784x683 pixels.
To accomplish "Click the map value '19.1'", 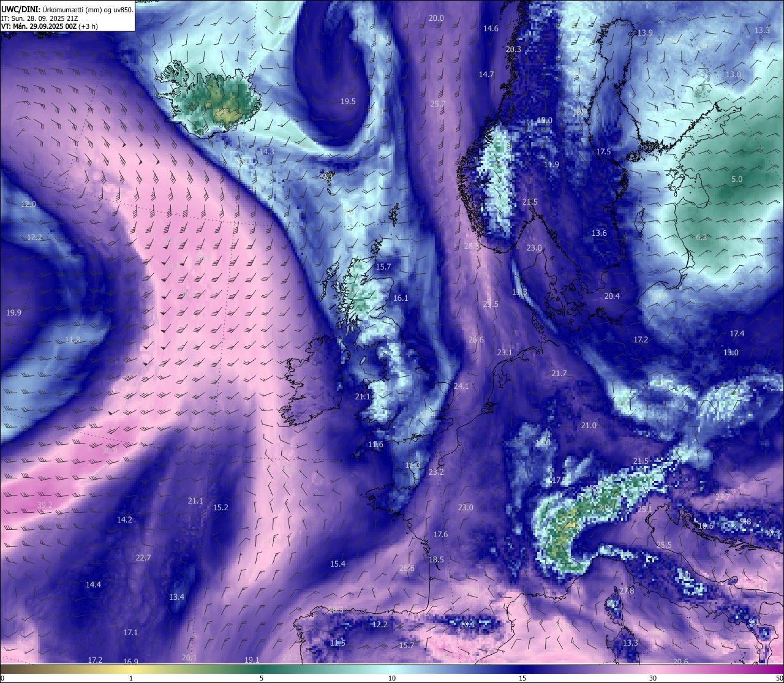I will point(252,660).
